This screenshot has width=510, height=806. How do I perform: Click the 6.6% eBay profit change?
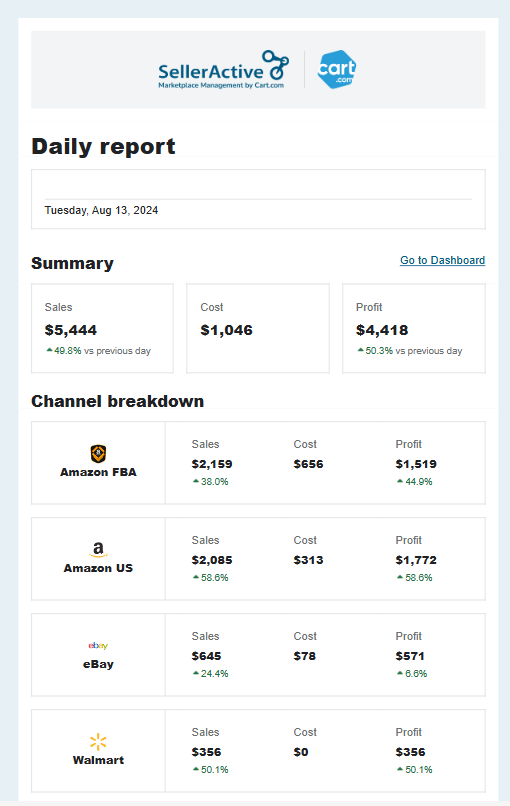coord(412,673)
